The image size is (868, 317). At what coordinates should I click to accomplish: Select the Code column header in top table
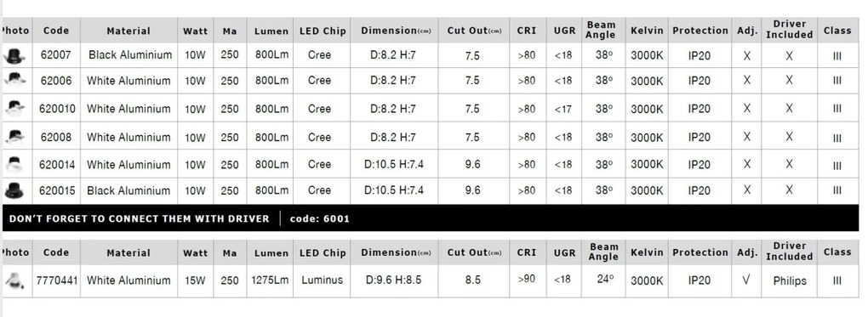[56, 31]
